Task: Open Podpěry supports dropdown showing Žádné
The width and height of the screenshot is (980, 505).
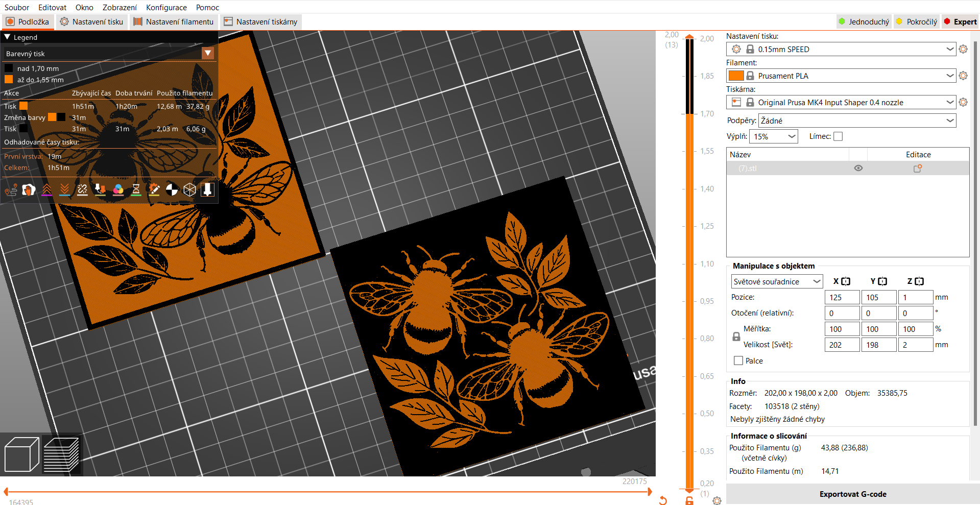Action: click(x=857, y=121)
